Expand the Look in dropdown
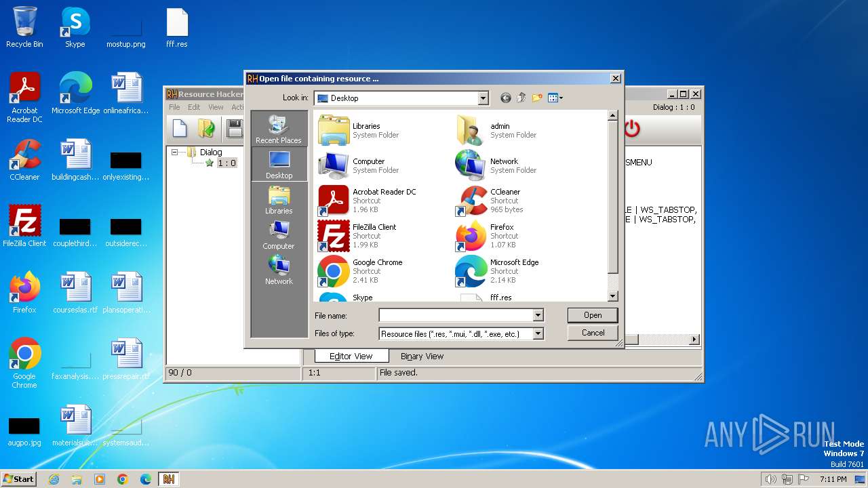The width and height of the screenshot is (868, 488). [483, 98]
